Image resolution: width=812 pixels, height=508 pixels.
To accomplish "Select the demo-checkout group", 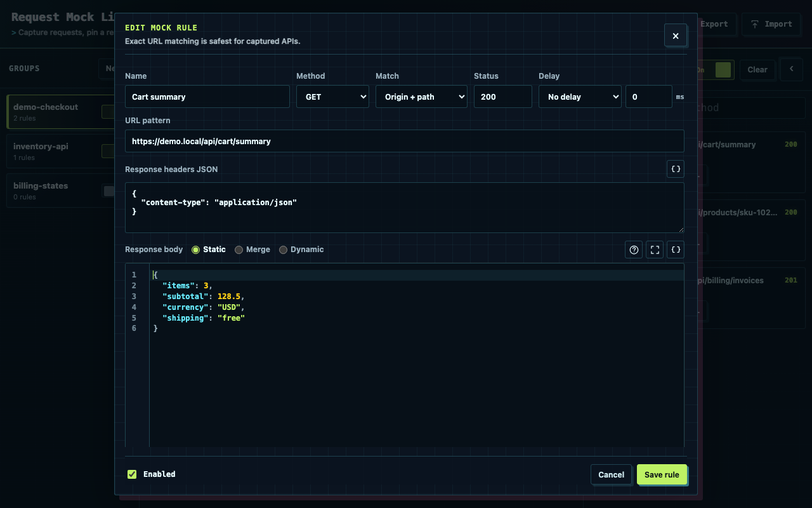I will pos(60,112).
